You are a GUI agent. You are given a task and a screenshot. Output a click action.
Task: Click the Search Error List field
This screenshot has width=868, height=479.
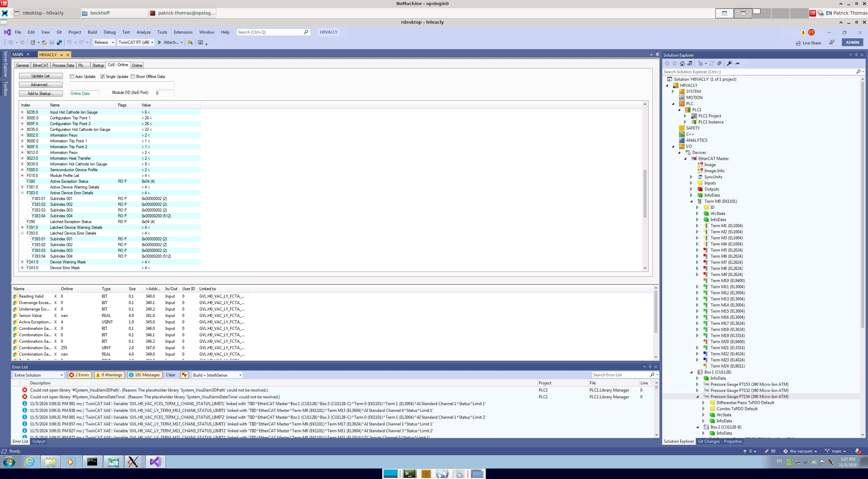(x=621, y=375)
